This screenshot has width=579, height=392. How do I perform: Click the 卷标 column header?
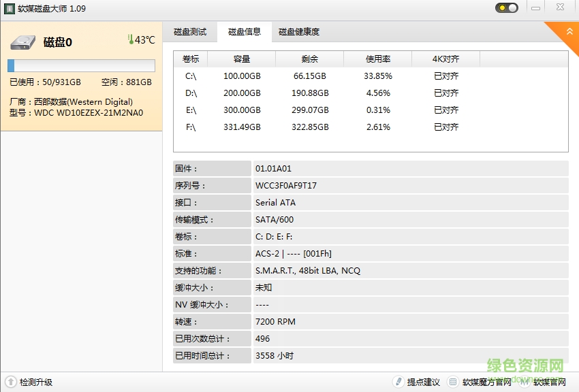190,59
